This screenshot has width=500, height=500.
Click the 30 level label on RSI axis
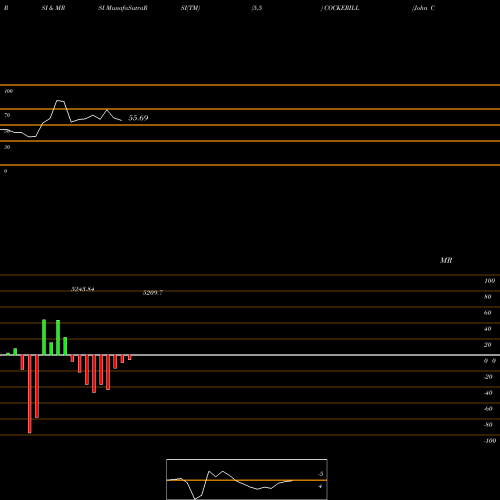[x=7, y=147]
